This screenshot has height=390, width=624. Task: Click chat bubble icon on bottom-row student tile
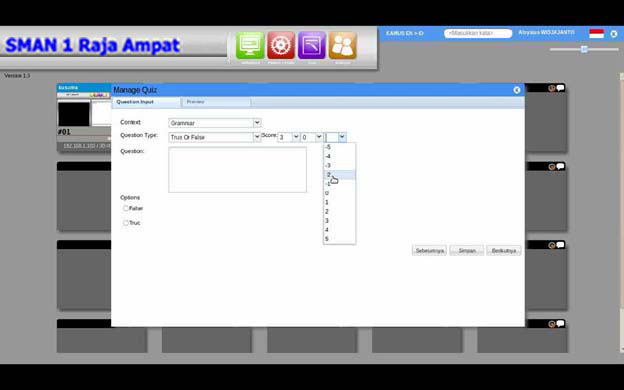click(560, 324)
